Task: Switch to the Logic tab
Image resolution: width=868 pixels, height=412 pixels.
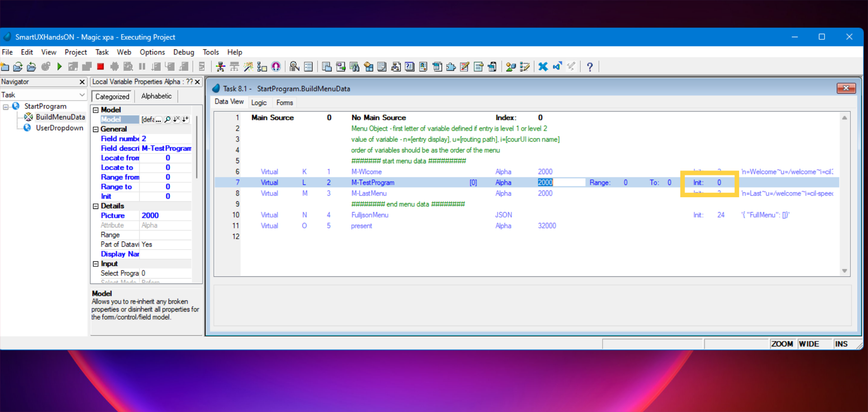Action: (x=259, y=103)
